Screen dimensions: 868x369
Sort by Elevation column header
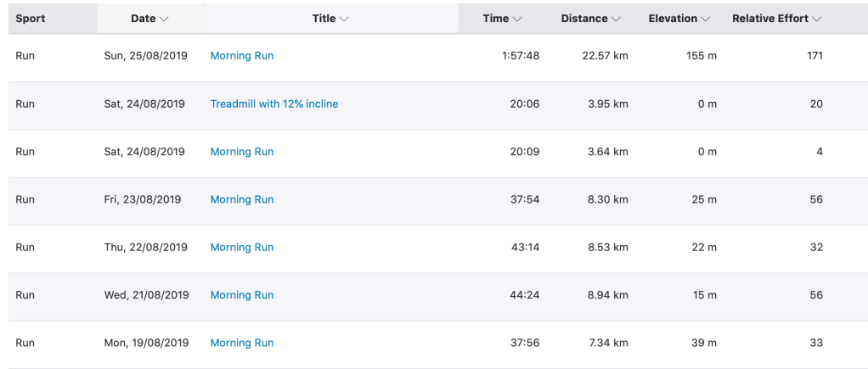pyautogui.click(x=679, y=19)
